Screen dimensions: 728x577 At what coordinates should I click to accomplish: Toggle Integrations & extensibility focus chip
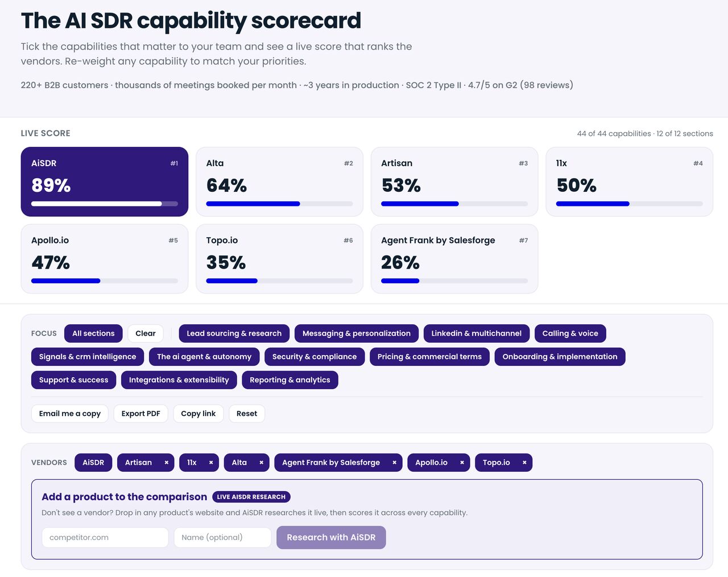[179, 380]
